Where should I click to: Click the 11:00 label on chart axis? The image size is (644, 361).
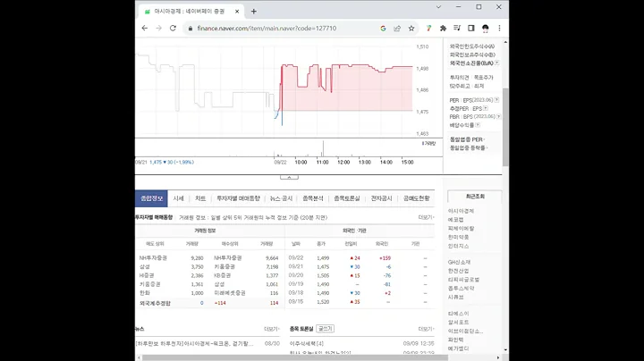click(x=322, y=162)
